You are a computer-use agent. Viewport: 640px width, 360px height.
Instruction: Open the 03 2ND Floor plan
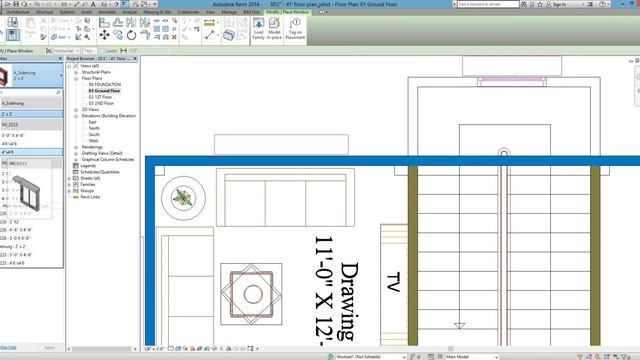101,103
